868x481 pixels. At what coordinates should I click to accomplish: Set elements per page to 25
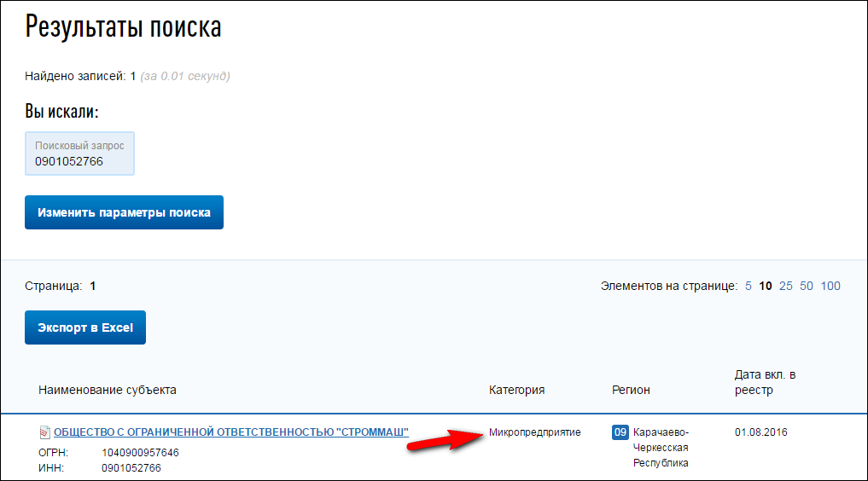tap(785, 287)
